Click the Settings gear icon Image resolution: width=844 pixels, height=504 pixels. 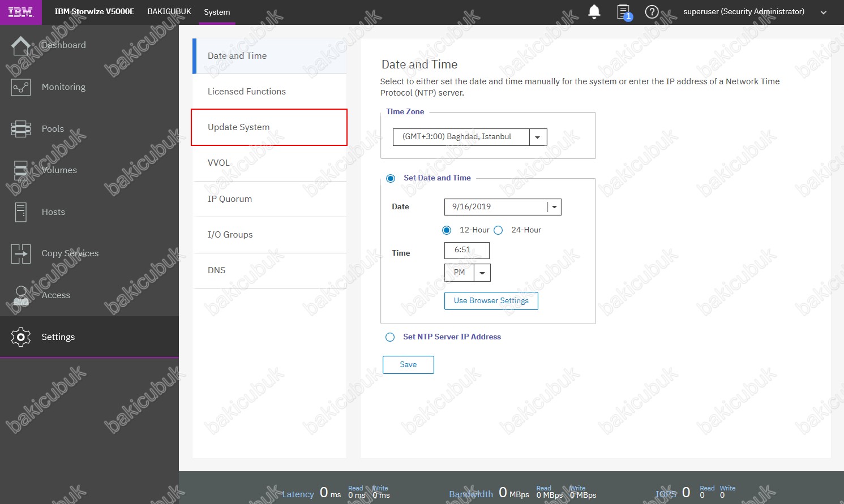pos(21,337)
